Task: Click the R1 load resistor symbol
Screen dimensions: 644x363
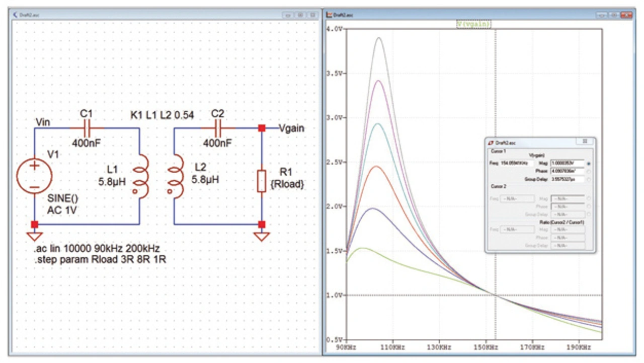Action: [x=261, y=181]
